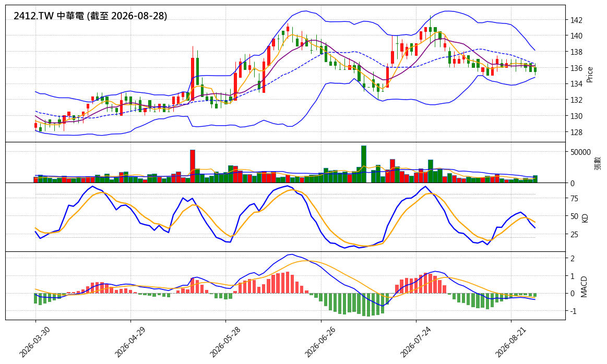Select the 134 tick on the Price axis
607x364 pixels.
click(576, 84)
